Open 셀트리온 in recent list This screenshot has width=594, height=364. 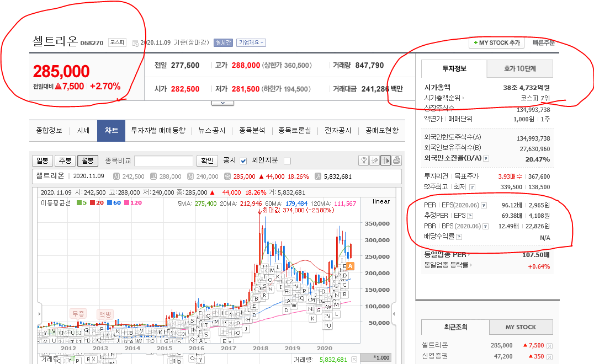click(435, 345)
